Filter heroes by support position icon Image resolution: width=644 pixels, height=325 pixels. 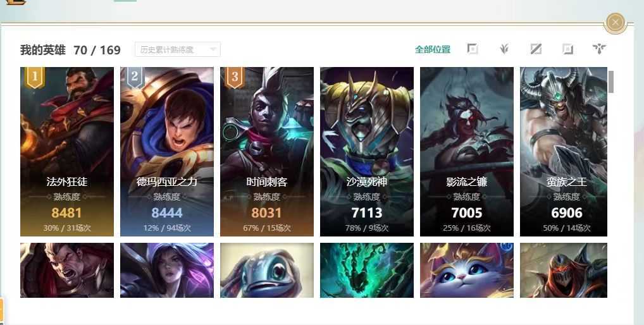599,49
